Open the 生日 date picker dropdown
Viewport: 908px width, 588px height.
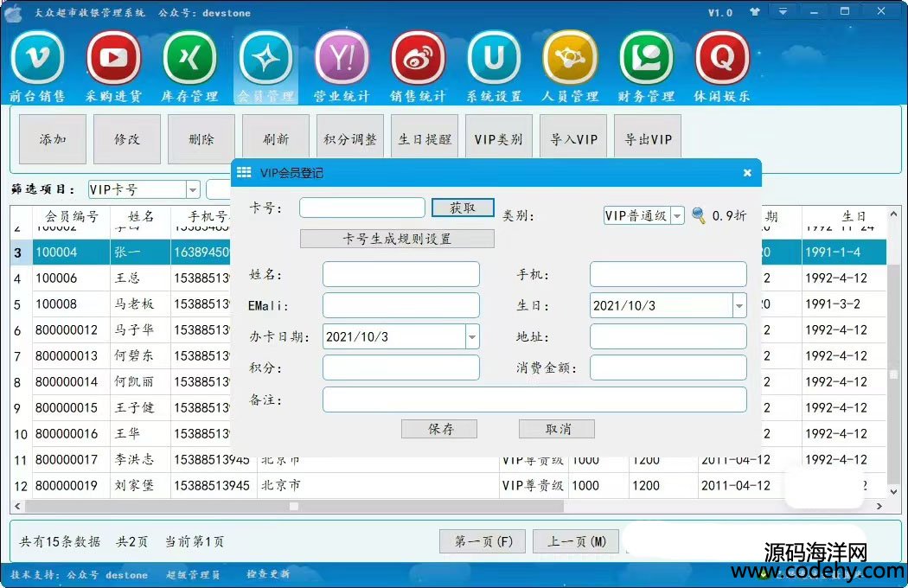tap(739, 305)
